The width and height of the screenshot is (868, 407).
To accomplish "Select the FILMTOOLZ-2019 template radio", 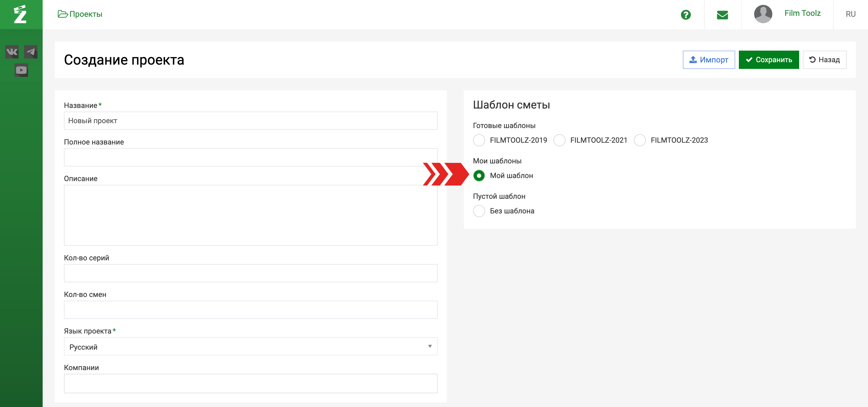I will click(x=479, y=140).
